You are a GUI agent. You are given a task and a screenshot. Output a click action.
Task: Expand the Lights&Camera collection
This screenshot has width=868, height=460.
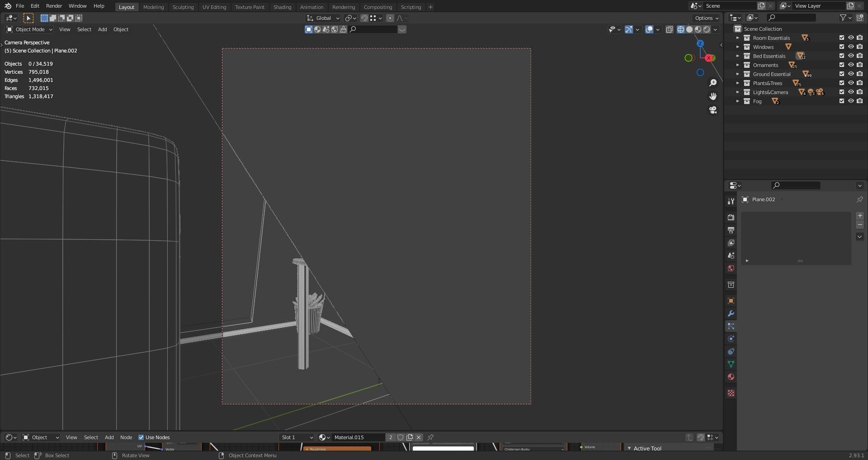737,92
